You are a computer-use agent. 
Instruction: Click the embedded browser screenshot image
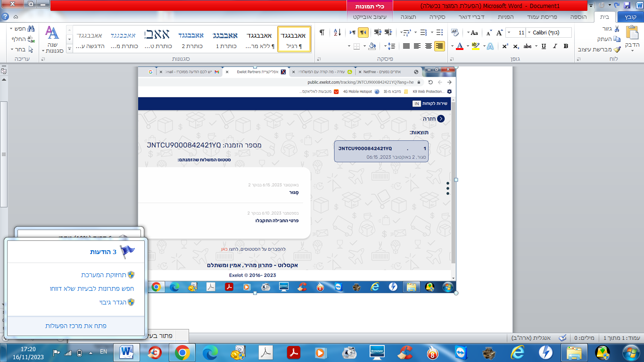(x=297, y=180)
